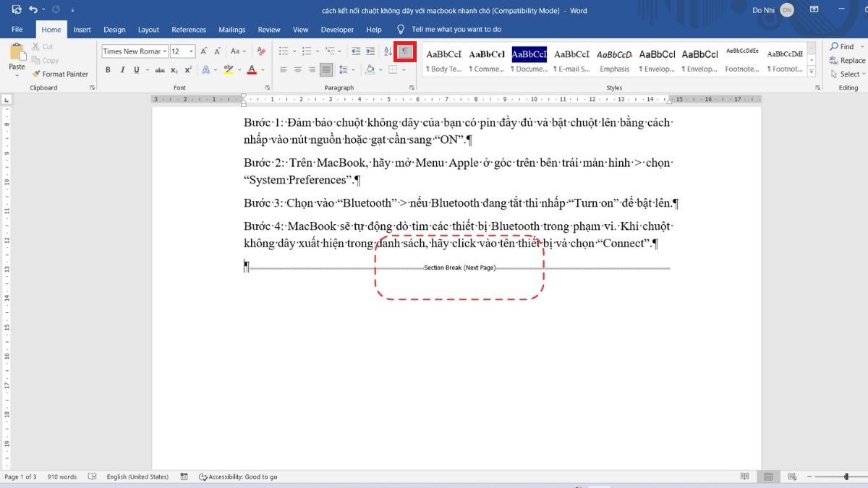The image size is (868, 488).
Task: Click the zoom slider handle
Action: point(846,477)
